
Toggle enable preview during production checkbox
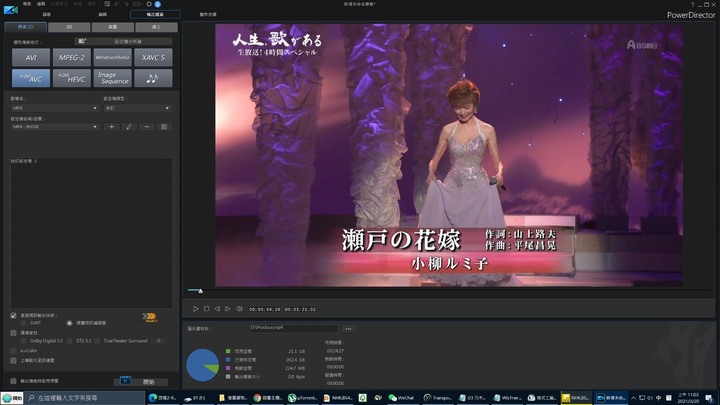point(13,381)
